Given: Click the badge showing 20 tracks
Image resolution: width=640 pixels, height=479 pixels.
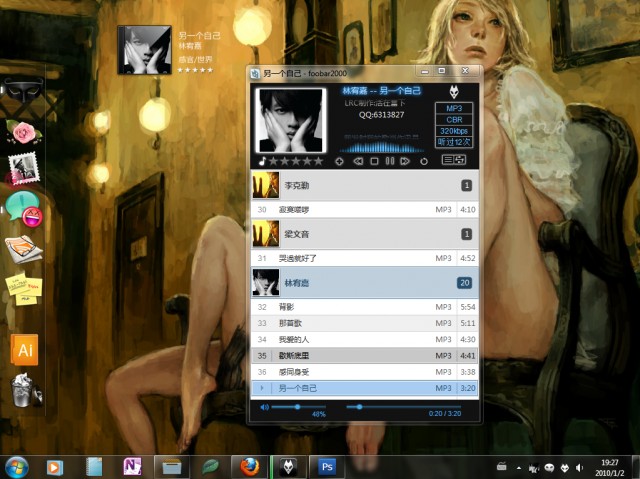Looking at the screenshot, I should coord(464,283).
